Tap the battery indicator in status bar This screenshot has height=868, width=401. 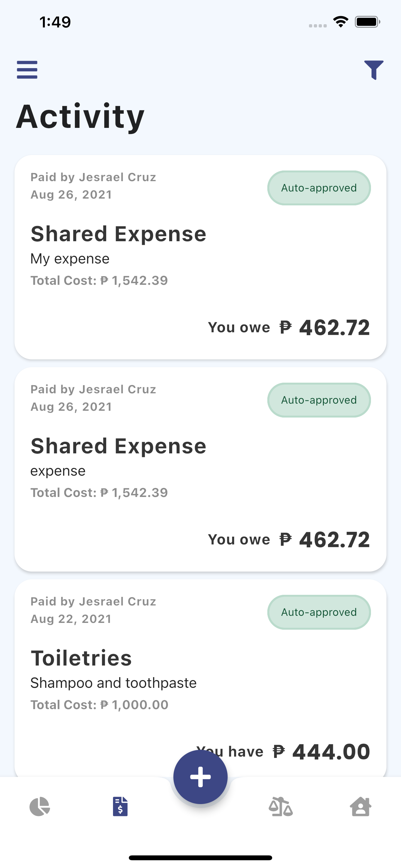[x=368, y=22]
